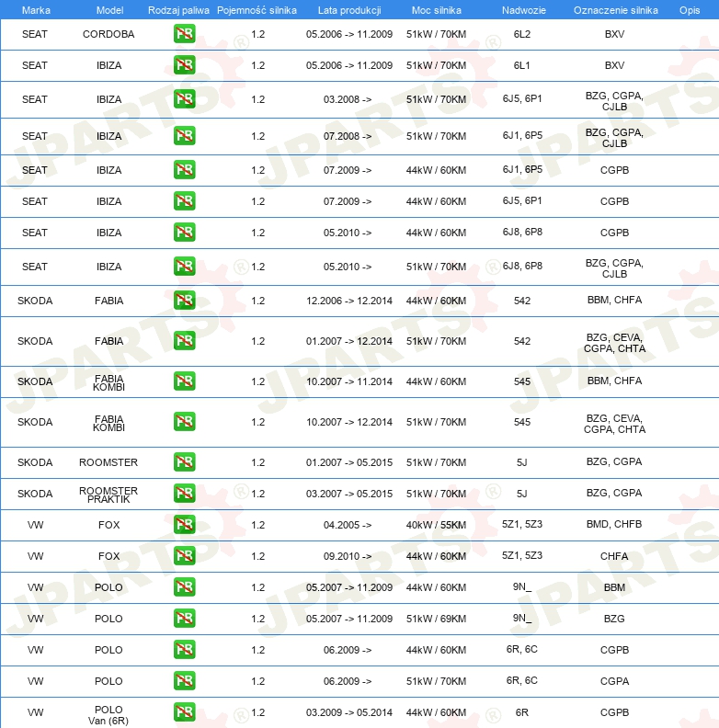
Task: Click fuel icon in VW FOX 04.2005 row
Action: click(185, 525)
